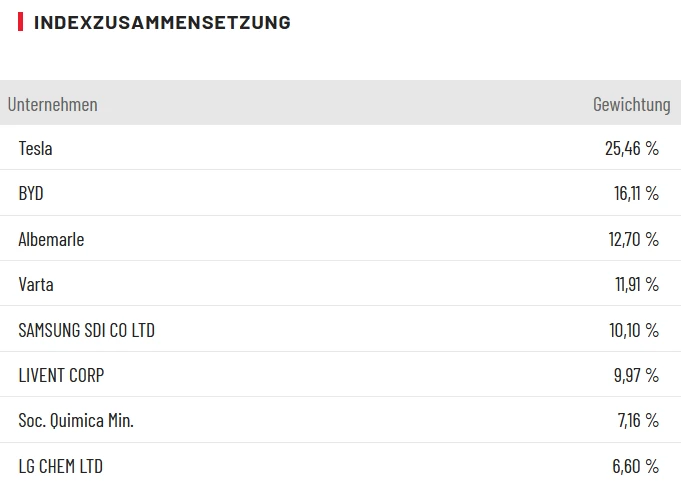Open the LG CHEM LTD entry
The width and height of the screenshot is (681, 501).
point(60,466)
